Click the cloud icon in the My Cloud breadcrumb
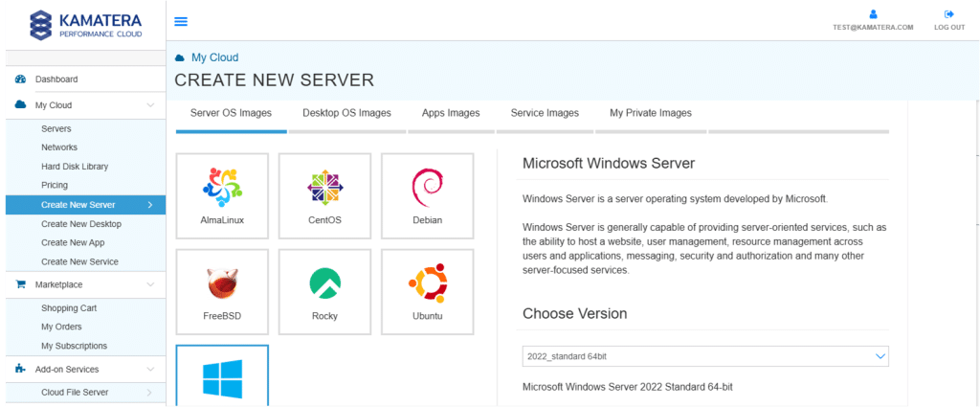The width and height of the screenshot is (980, 407). pyautogui.click(x=180, y=58)
